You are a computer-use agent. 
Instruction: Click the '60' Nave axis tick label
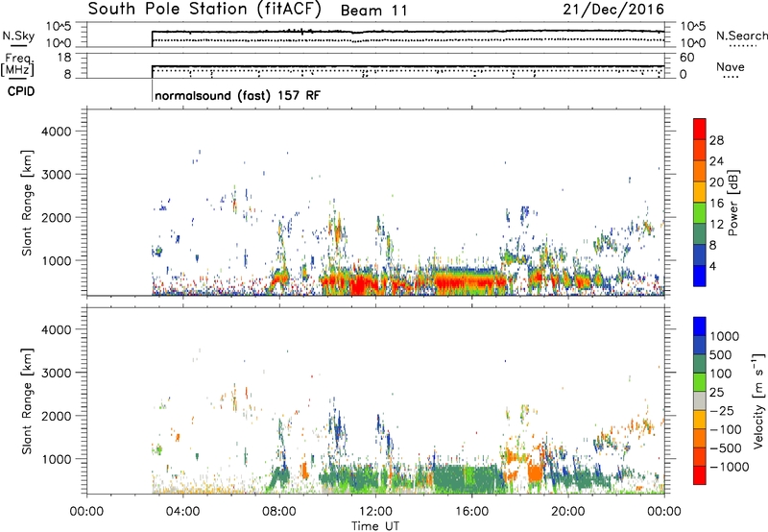point(686,58)
